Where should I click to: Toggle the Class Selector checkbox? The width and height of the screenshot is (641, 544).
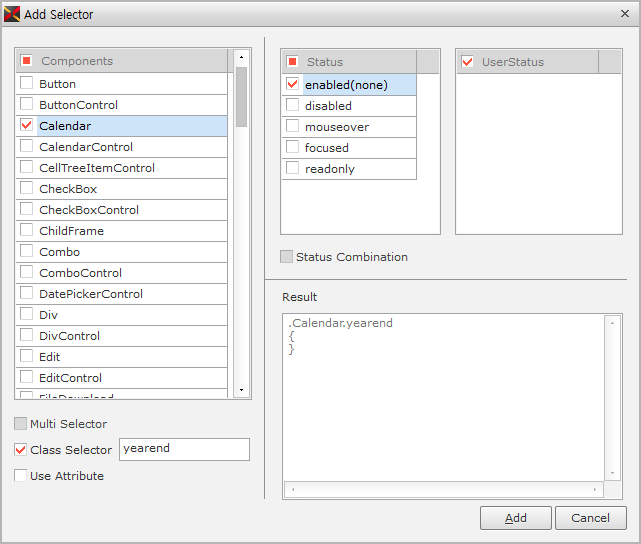pyautogui.click(x=21, y=450)
